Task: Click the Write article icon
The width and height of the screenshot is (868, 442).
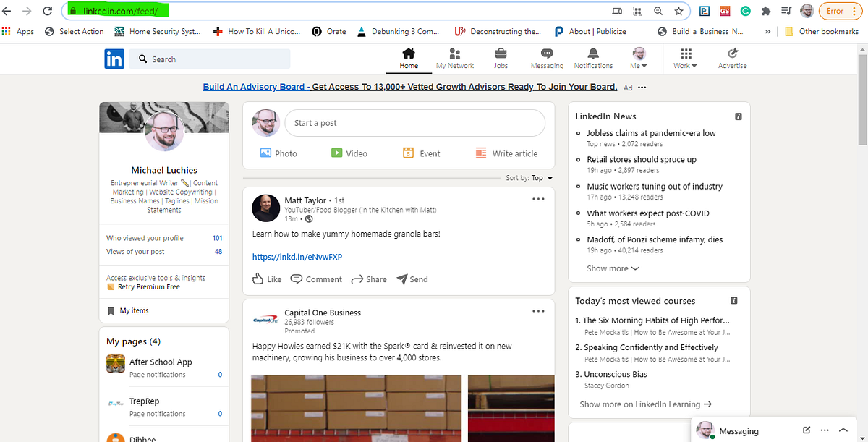Action: (506, 153)
